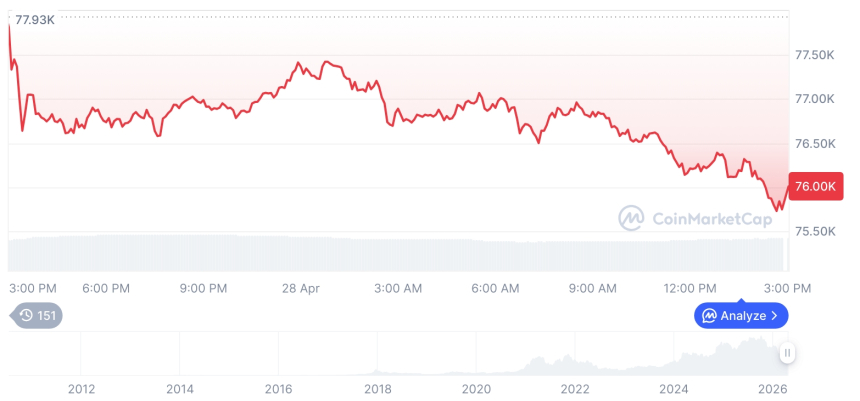
Task: Click 2026 in the year timeline
Action: 773,388
